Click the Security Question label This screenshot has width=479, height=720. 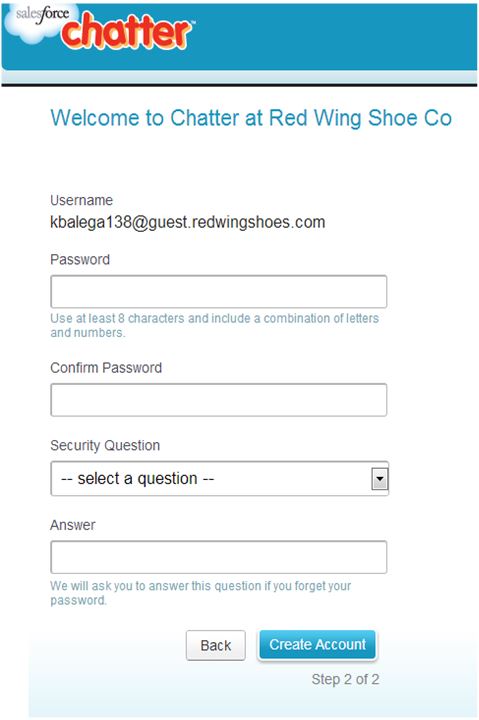click(105, 445)
